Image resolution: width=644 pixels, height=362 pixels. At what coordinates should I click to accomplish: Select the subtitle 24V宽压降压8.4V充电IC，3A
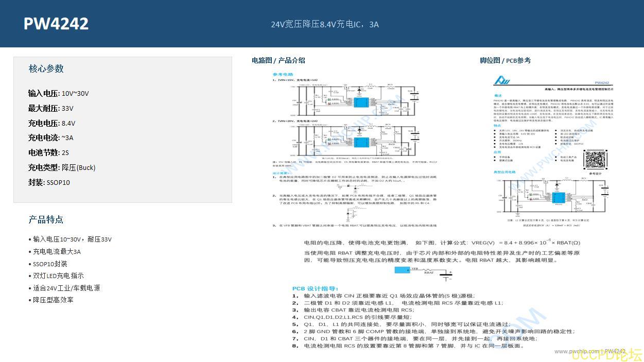[325, 24]
